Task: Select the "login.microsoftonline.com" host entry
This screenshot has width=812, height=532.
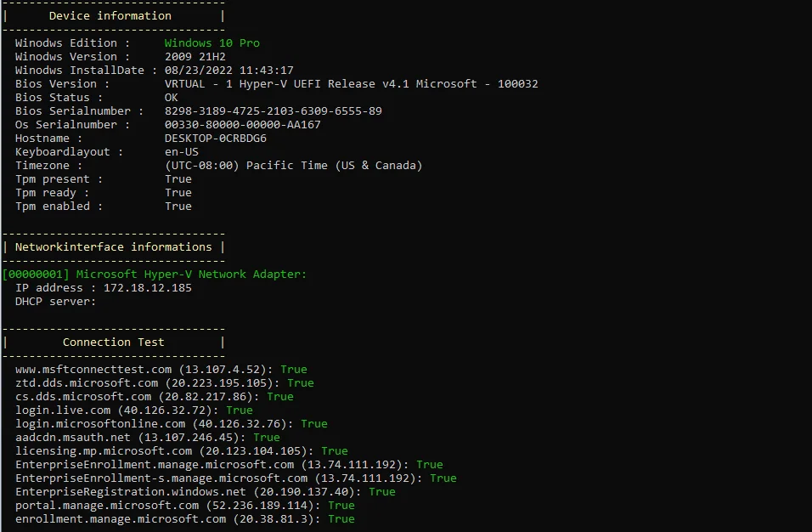Action: pos(100,424)
